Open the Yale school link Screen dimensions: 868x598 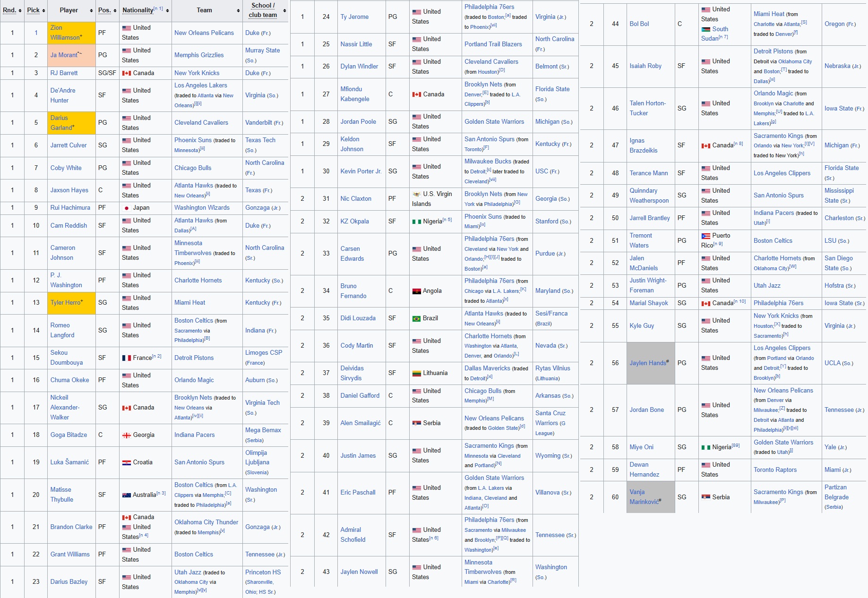click(x=830, y=447)
